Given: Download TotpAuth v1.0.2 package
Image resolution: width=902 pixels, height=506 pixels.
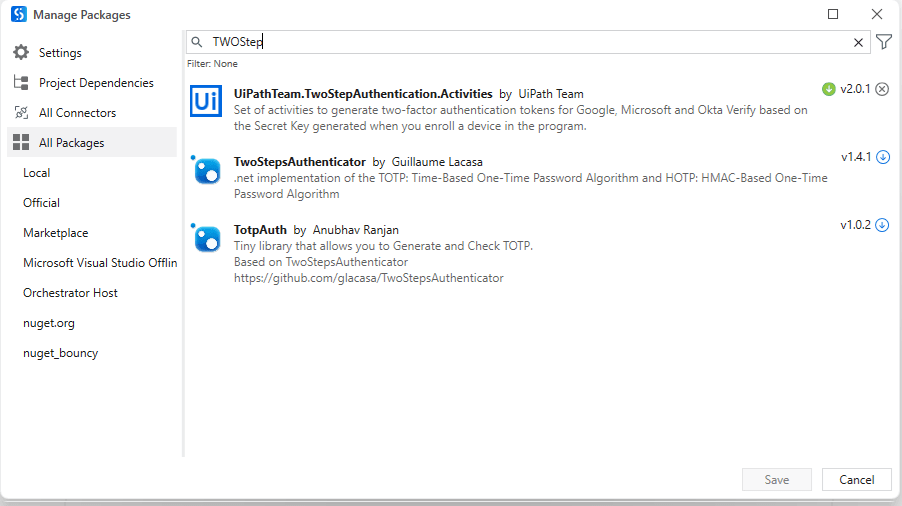Looking at the screenshot, I should (x=882, y=225).
